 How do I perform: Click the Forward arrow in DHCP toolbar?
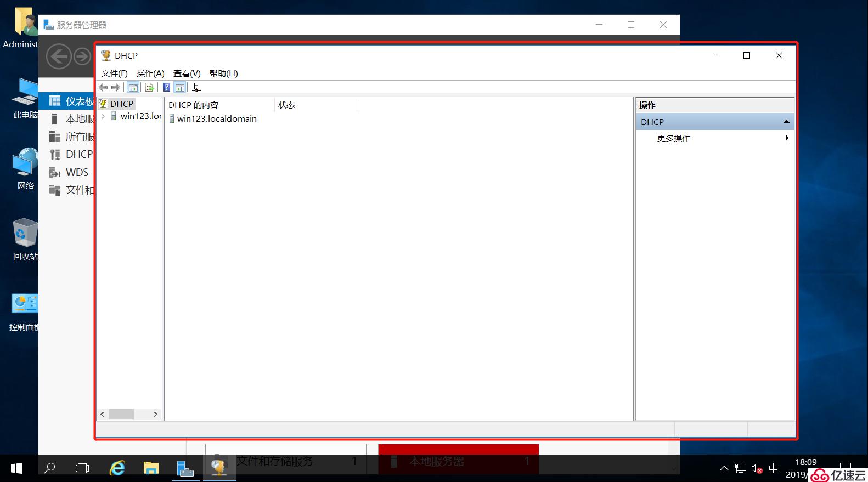116,87
